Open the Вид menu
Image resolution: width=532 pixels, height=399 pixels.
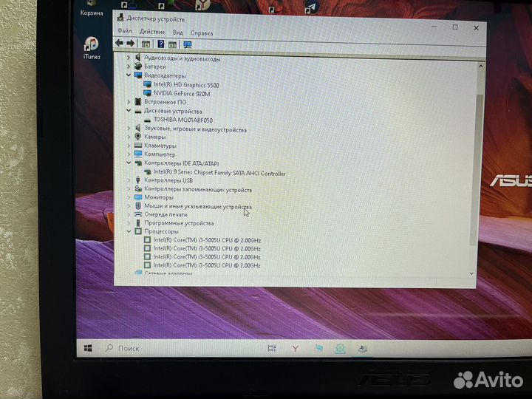coord(178,33)
